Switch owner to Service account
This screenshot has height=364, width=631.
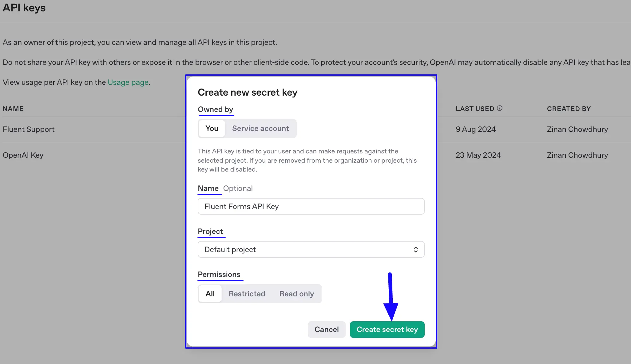[260, 129]
